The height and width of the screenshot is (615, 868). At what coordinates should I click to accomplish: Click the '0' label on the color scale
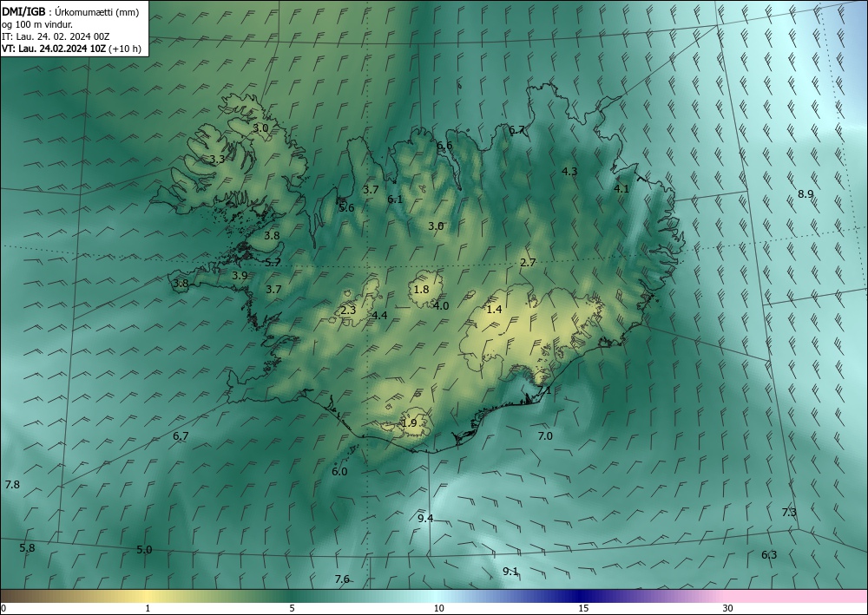pos(3,609)
